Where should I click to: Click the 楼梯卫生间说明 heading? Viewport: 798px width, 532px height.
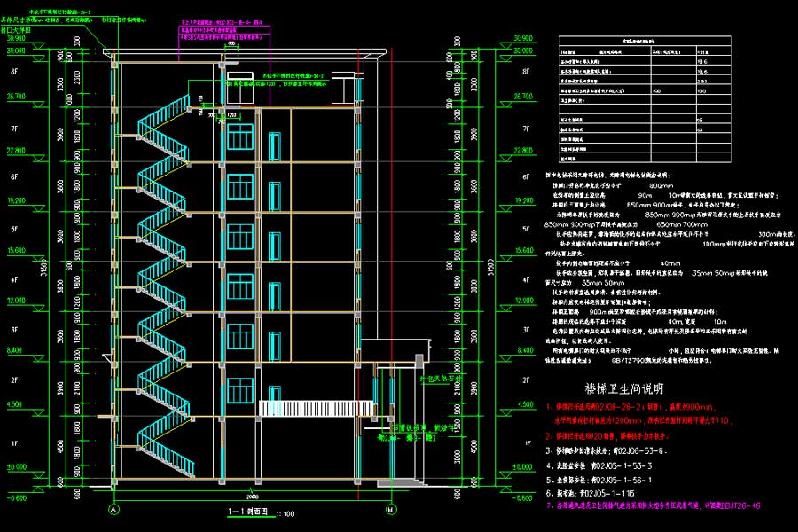point(624,389)
